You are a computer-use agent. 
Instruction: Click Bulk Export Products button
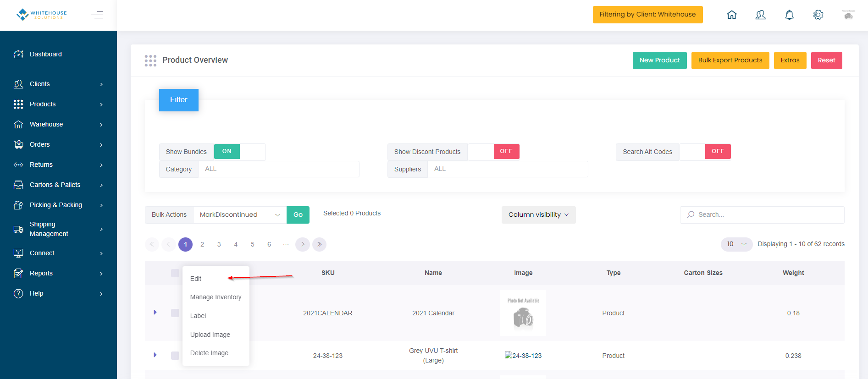(x=730, y=60)
